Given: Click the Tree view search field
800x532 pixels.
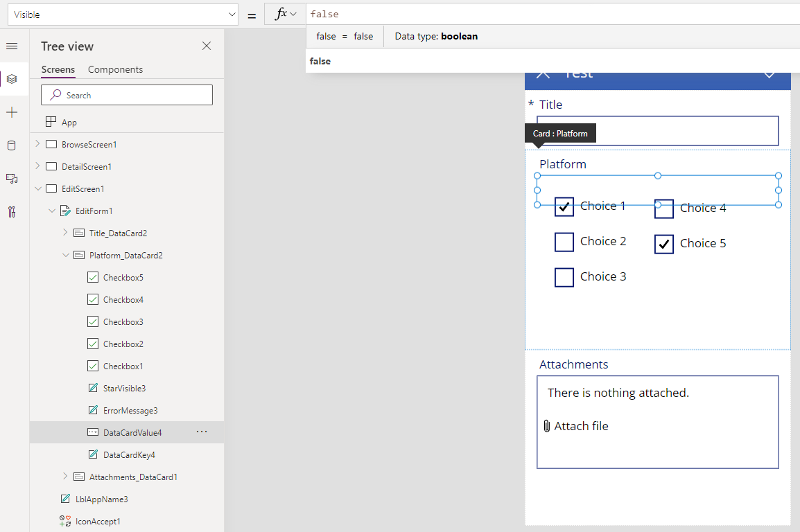Looking at the screenshot, I should (x=127, y=94).
